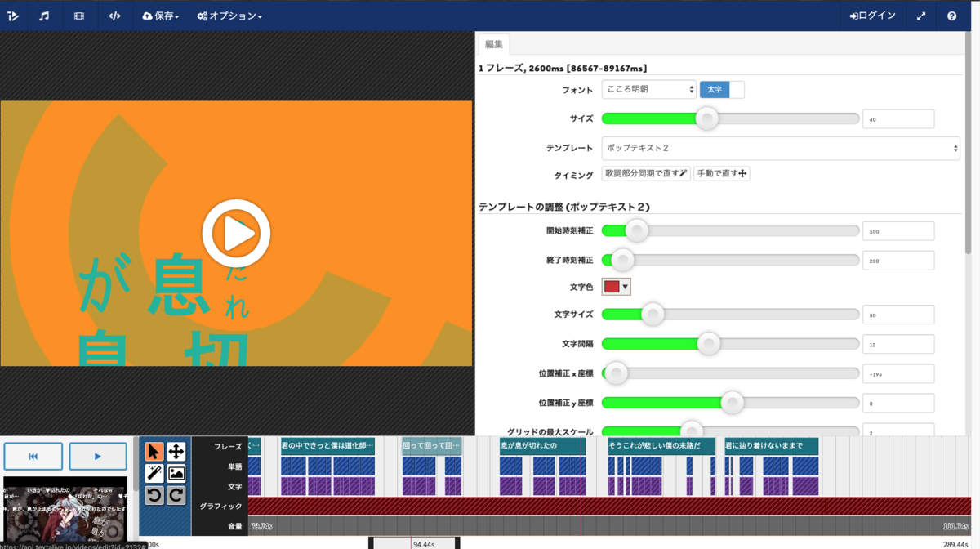Select the magic wand tool

154,474
